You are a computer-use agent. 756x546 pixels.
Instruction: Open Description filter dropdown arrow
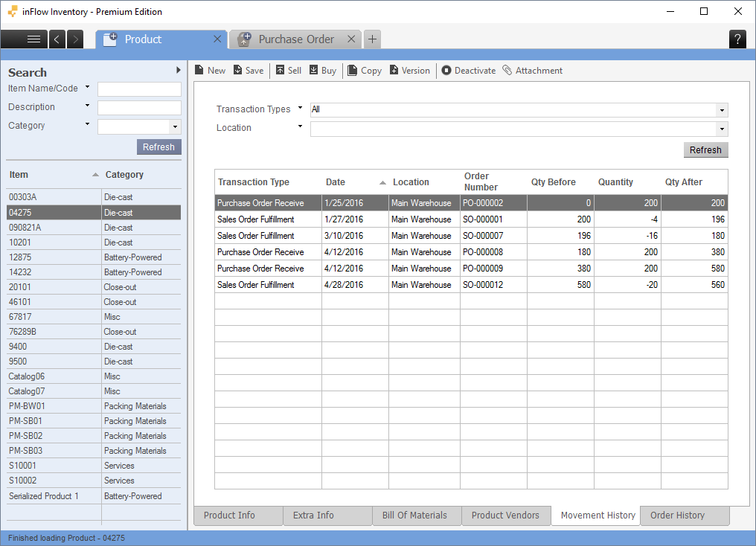87,106
